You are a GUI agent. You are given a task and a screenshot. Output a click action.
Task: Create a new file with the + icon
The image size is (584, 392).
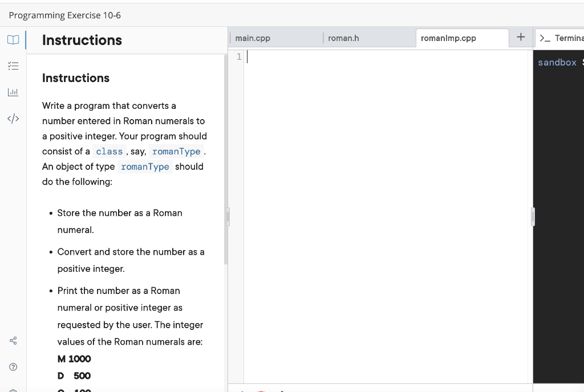coord(521,37)
